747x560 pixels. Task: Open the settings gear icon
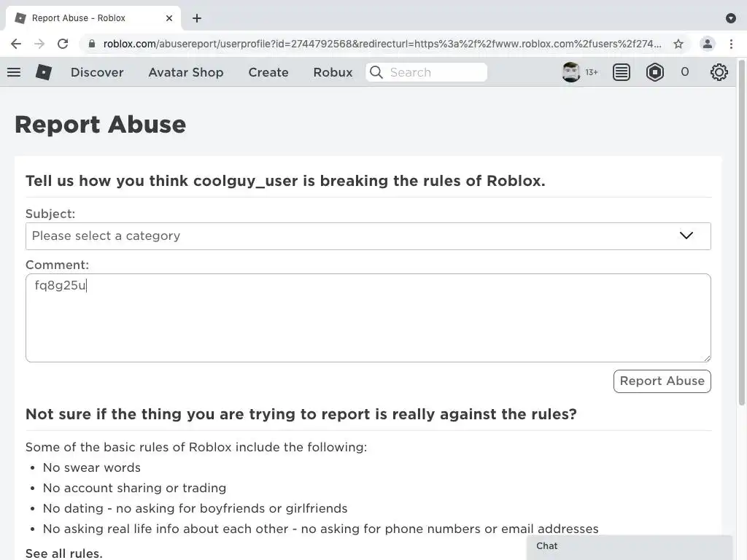(719, 72)
